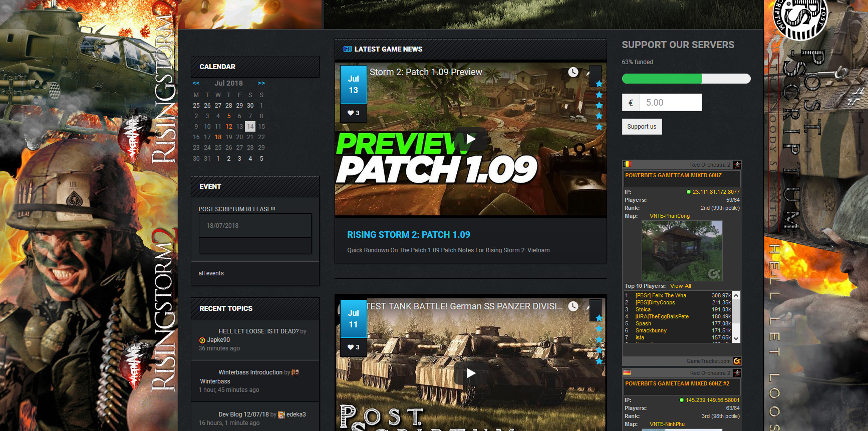Click Watch Later clock on Patch 1.09 video

coord(573,72)
